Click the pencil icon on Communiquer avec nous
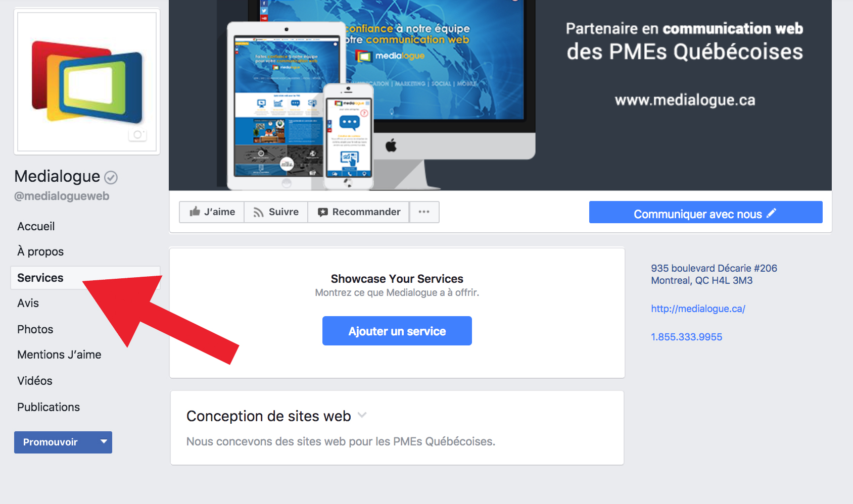Image resolution: width=853 pixels, height=504 pixels. click(x=771, y=213)
